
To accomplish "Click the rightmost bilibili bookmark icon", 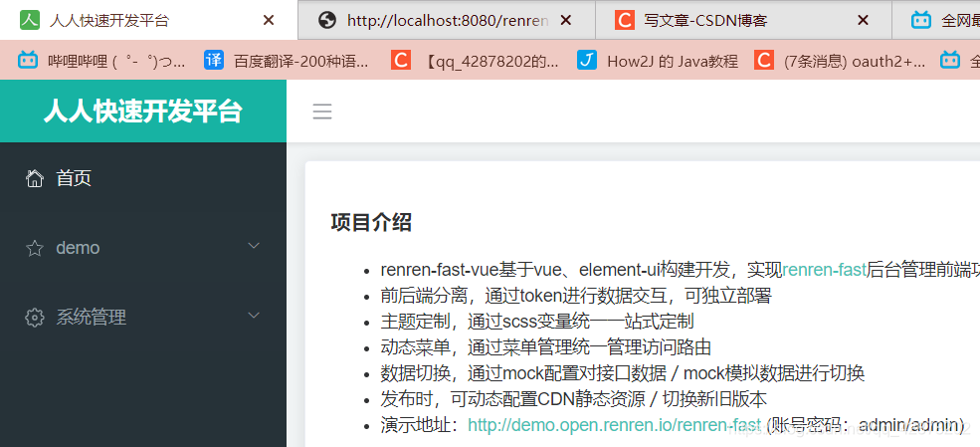I will coord(950,60).
